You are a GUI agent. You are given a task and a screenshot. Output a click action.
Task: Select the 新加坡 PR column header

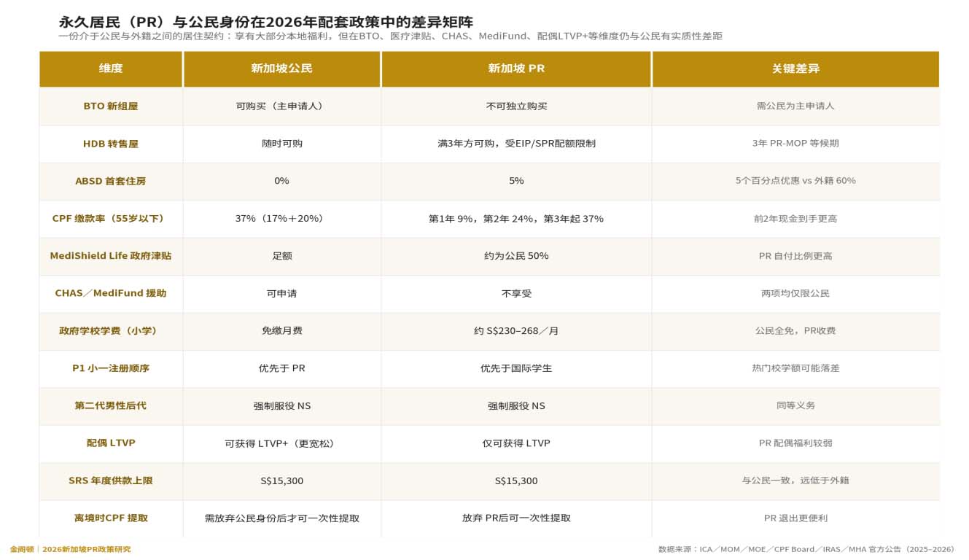point(516,69)
